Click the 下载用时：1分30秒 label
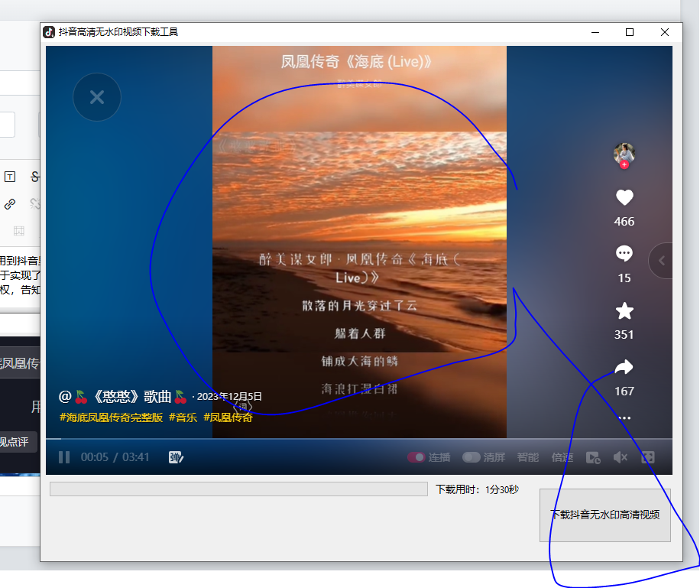Image resolution: width=700 pixels, height=588 pixels. [x=477, y=489]
